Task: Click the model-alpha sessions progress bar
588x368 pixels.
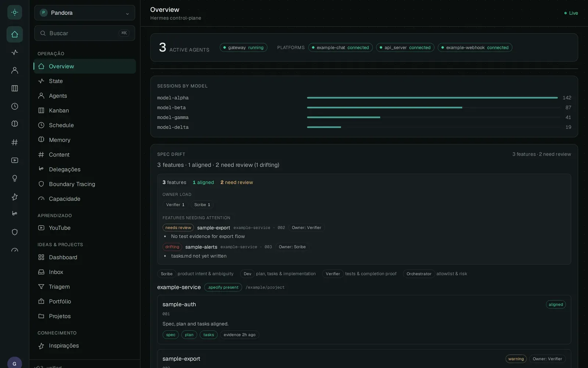Action: (x=432, y=98)
